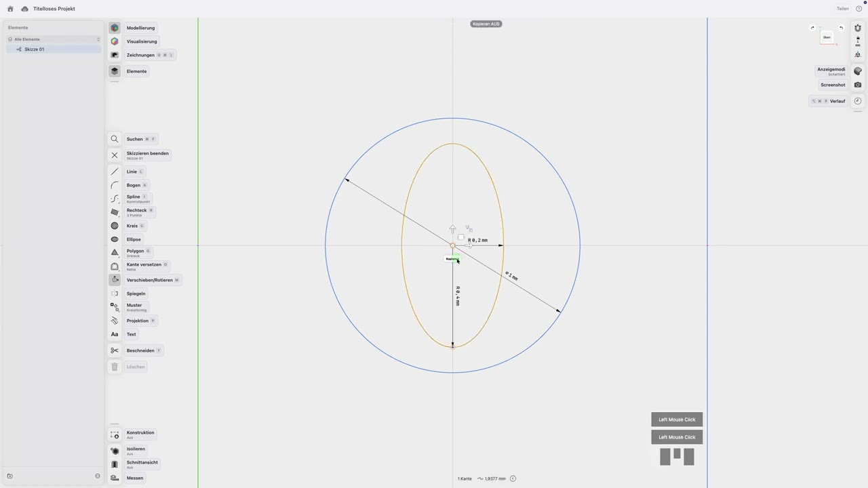Open the Messen tape measure icon

[x=115, y=478]
